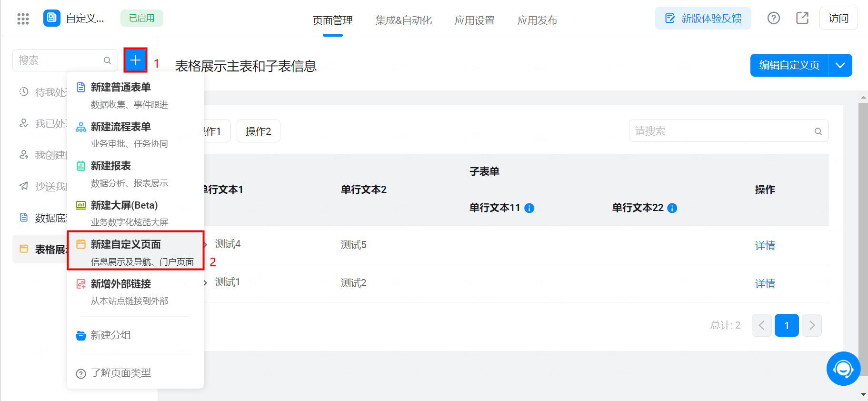This screenshot has height=401, width=868.
Task: Select page 1 in pagination
Action: (x=787, y=325)
